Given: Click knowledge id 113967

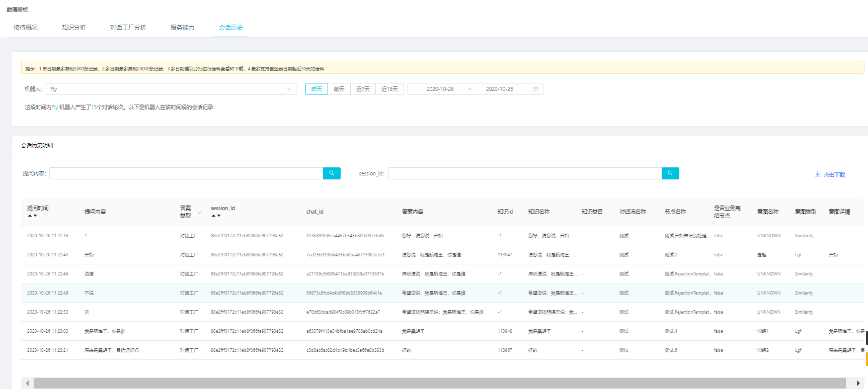Looking at the screenshot, I should click(505, 350).
